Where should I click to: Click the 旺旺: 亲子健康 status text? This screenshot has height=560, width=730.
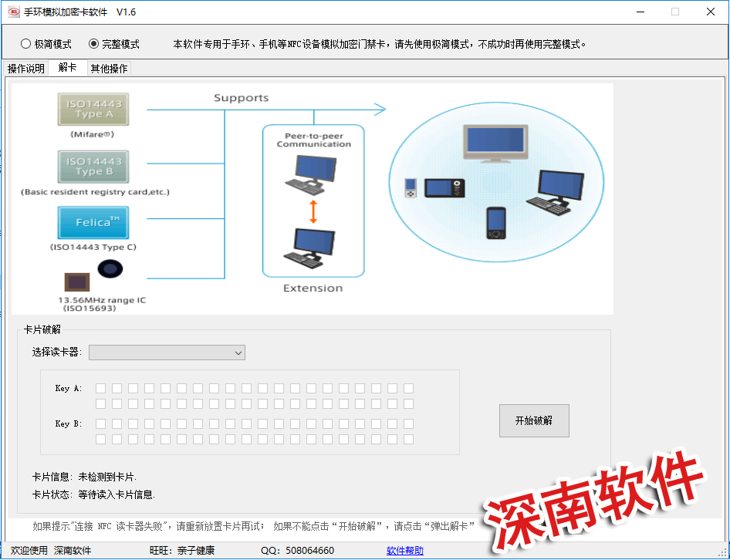[x=182, y=551]
